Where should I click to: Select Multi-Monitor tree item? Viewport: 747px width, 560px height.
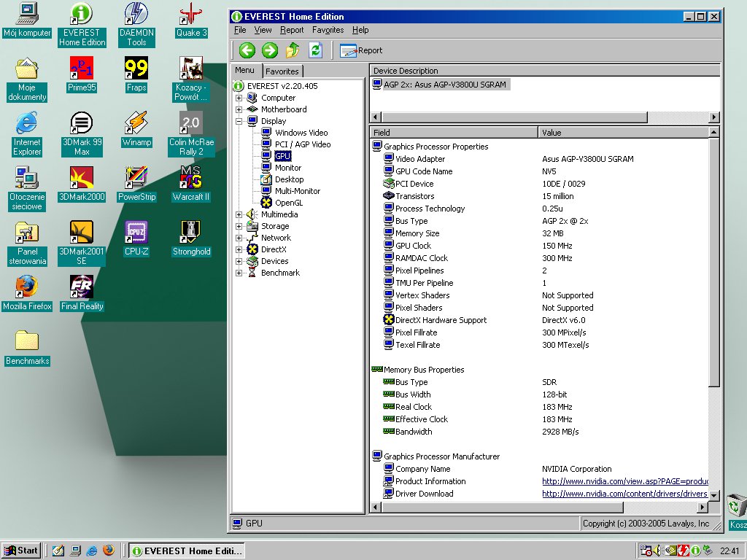[x=298, y=191]
